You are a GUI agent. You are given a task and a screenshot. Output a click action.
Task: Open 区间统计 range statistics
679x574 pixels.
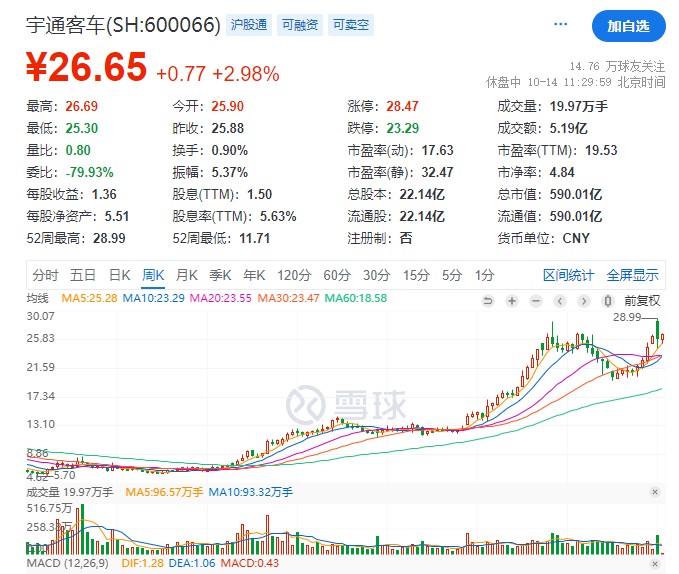tap(569, 275)
